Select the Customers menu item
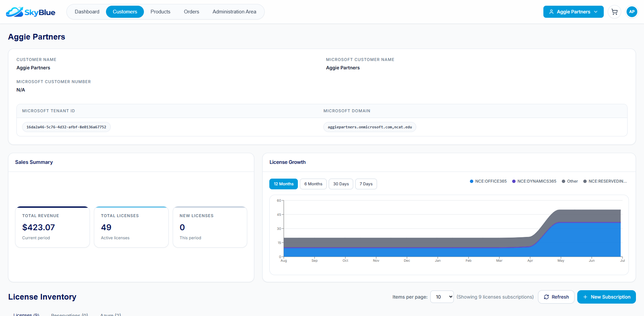 [x=125, y=12]
